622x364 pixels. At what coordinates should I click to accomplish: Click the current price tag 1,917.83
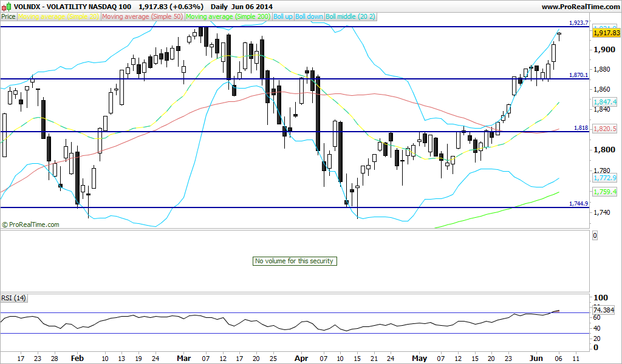(x=606, y=33)
